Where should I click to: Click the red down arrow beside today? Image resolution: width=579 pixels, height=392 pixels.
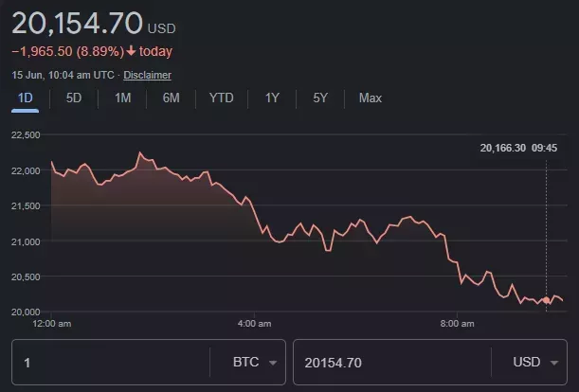coord(131,51)
